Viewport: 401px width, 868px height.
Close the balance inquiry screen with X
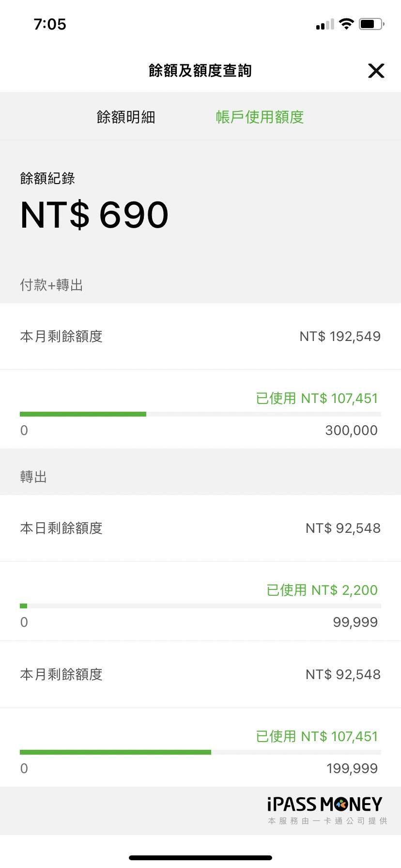coord(376,71)
